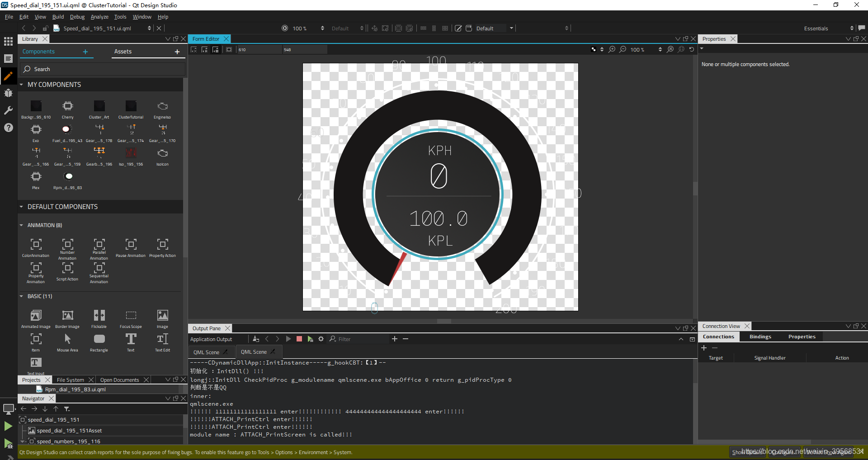Image resolution: width=868 pixels, height=460 pixels.
Task: Switch to the File System tab
Action: point(70,380)
